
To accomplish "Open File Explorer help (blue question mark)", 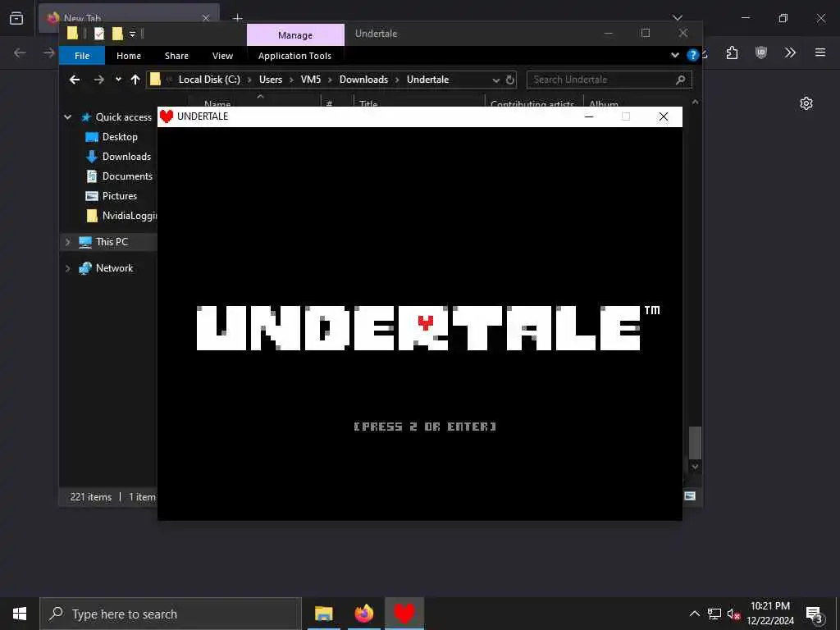I will point(692,55).
